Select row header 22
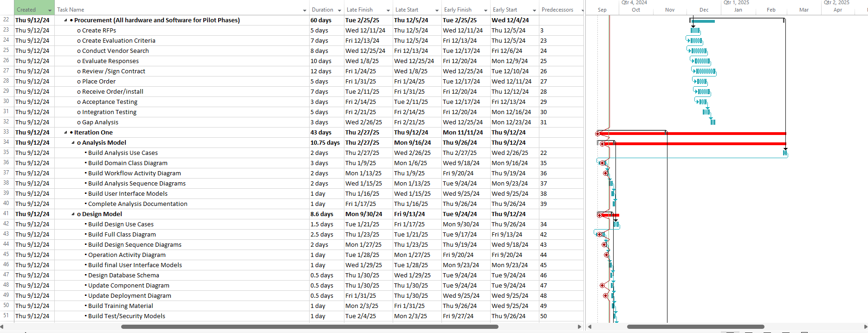 pyautogui.click(x=6, y=20)
